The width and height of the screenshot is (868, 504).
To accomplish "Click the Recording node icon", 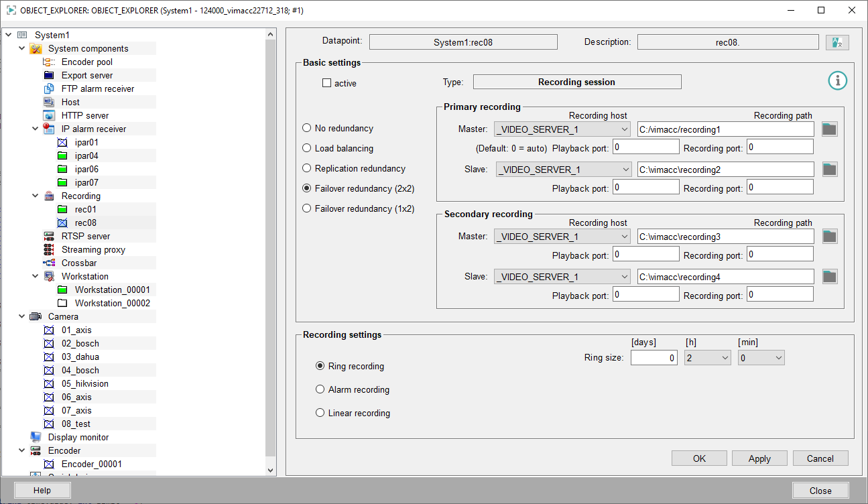I will click(x=49, y=196).
